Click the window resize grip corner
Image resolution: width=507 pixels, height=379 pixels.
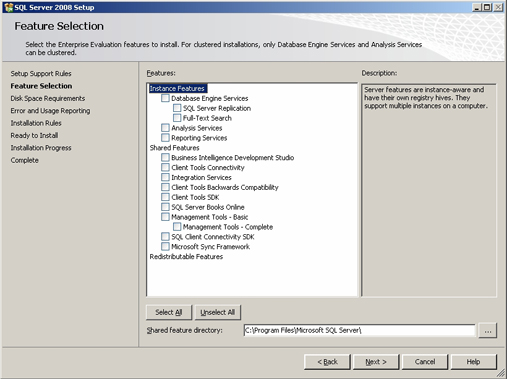point(501,373)
